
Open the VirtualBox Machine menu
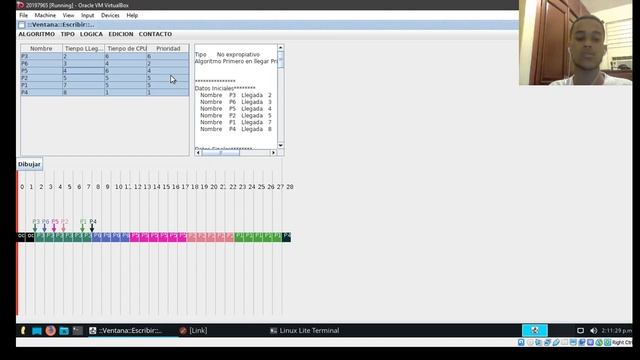point(45,16)
